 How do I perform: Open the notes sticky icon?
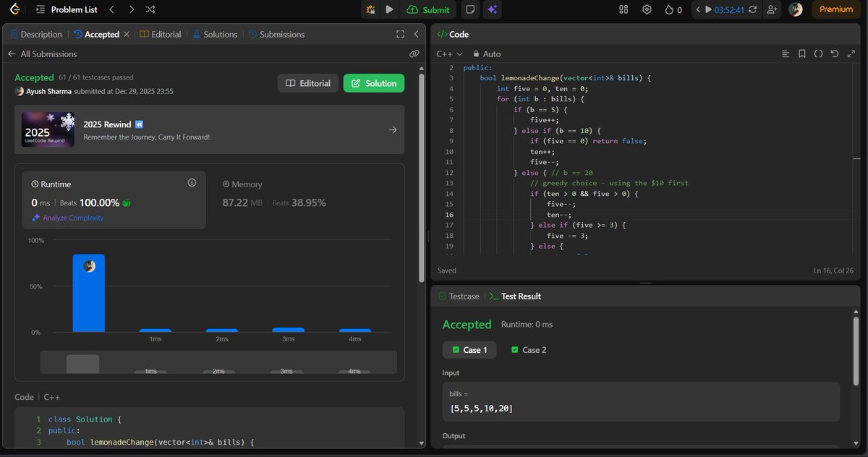(x=471, y=9)
